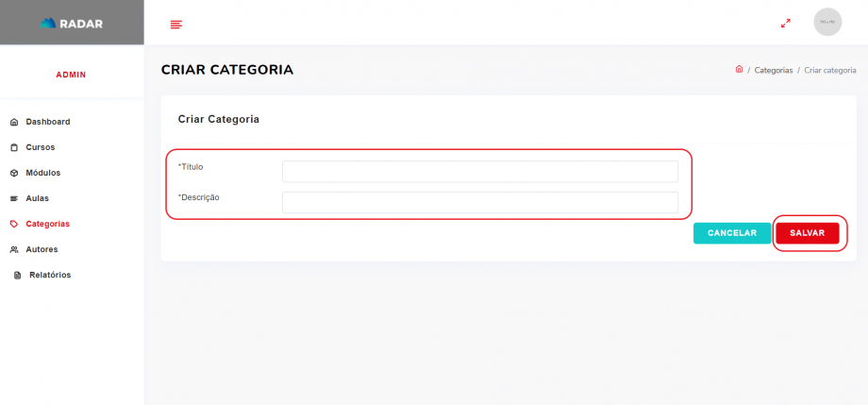Image resolution: width=868 pixels, height=405 pixels.
Task: Toggle the sidebar hamburger menu icon
Action: (x=175, y=24)
